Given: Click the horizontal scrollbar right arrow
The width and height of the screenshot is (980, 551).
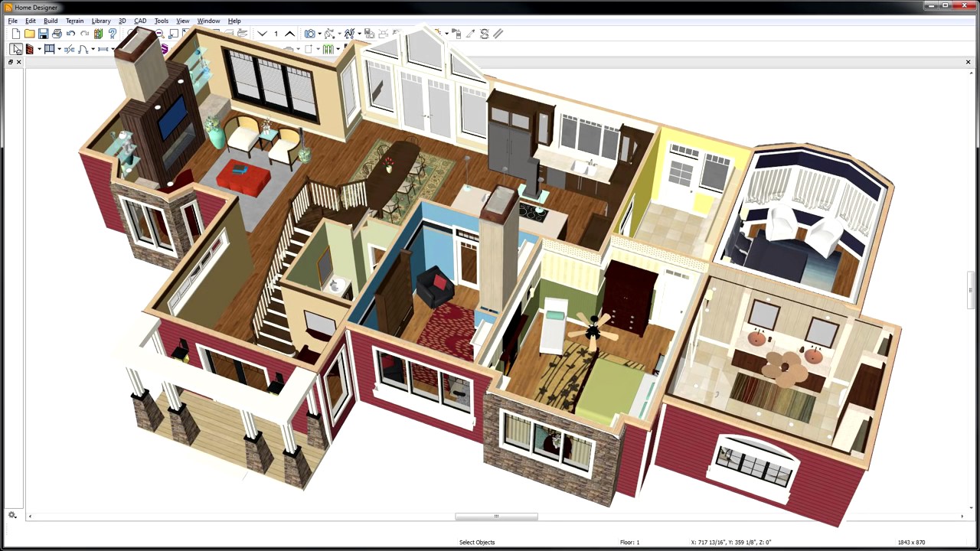Looking at the screenshot, I should [x=962, y=517].
